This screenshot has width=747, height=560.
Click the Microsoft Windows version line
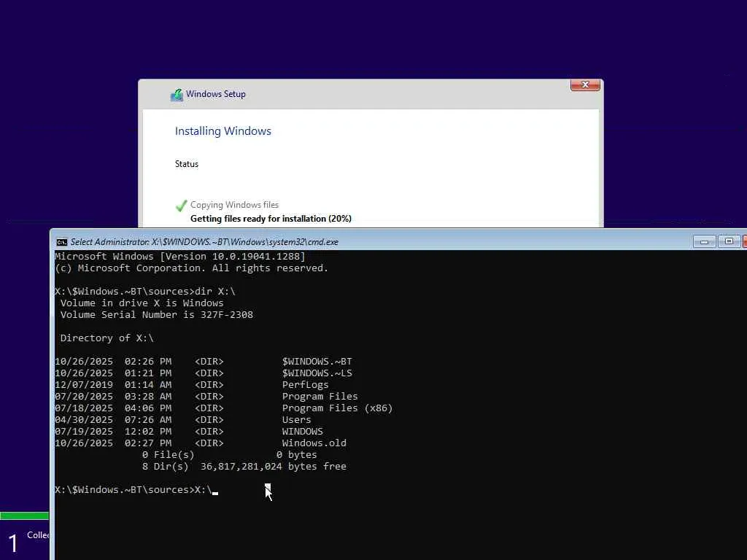point(180,256)
